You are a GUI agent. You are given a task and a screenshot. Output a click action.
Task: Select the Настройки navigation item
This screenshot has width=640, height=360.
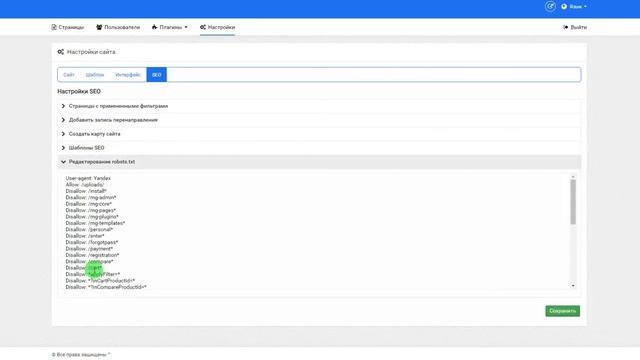pyautogui.click(x=218, y=27)
